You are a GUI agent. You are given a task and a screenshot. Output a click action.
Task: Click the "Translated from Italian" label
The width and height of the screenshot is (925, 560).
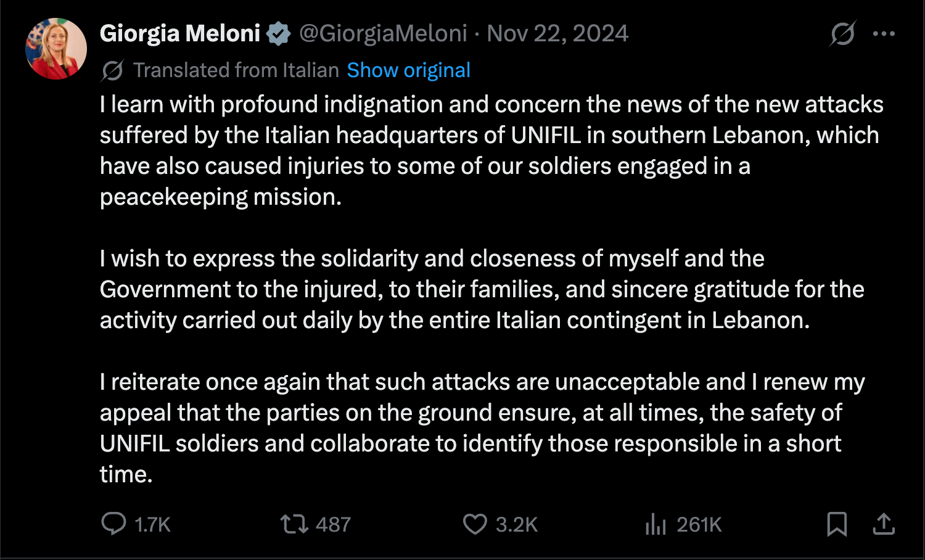point(236,70)
